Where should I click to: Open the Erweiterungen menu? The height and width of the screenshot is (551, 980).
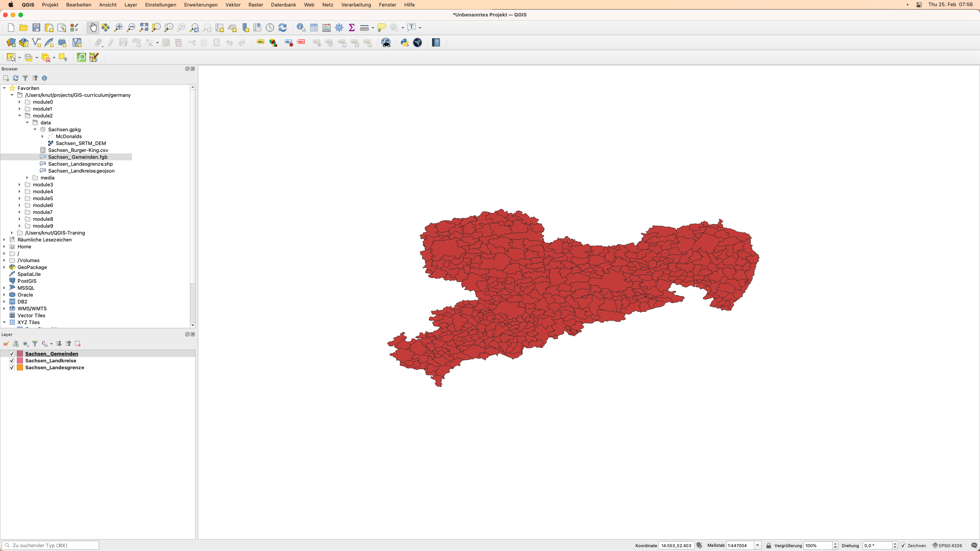coord(201,5)
